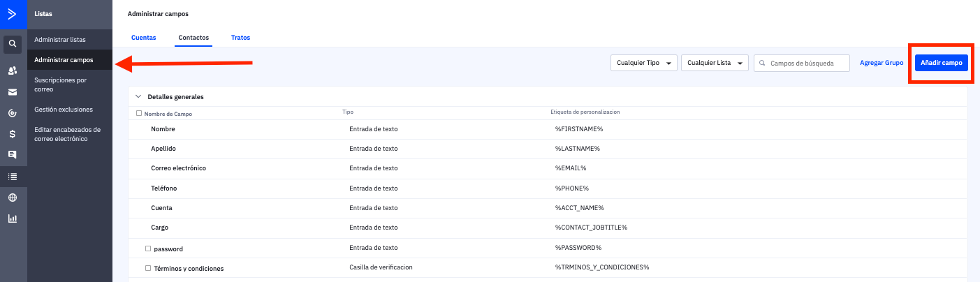Open the Cualquier Tipo dropdown
980x282 pixels.
(643, 63)
